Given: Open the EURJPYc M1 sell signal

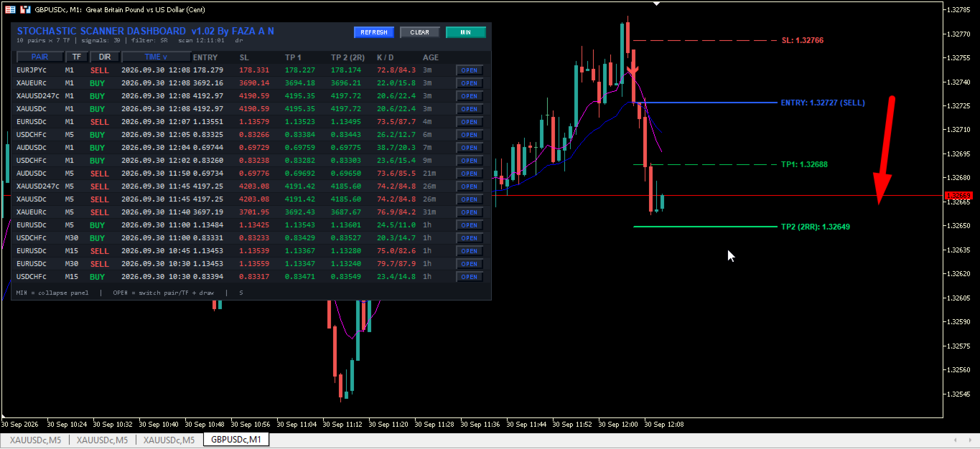Looking at the screenshot, I should tap(470, 70).
